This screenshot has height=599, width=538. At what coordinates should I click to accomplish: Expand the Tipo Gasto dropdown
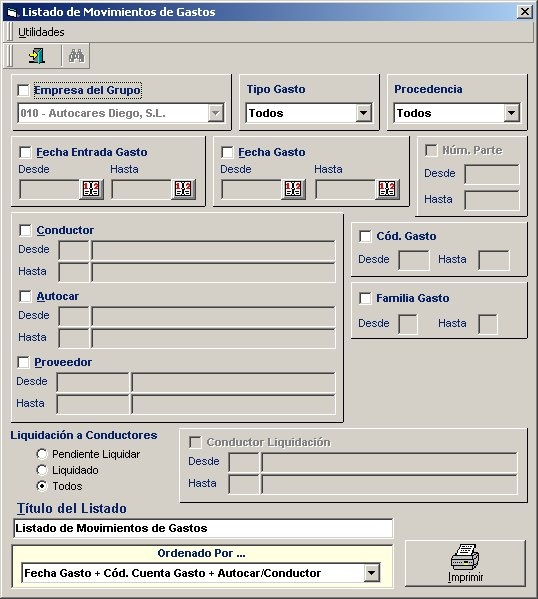(364, 113)
